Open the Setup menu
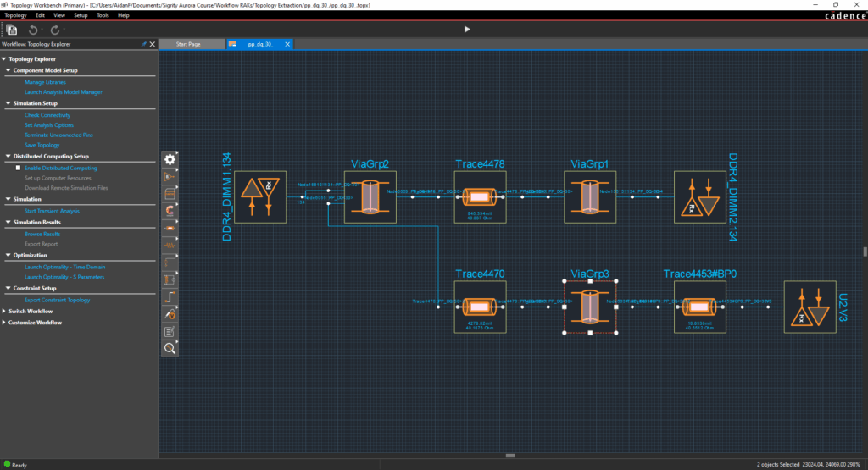Viewport: 868px width, 470px height. point(81,15)
